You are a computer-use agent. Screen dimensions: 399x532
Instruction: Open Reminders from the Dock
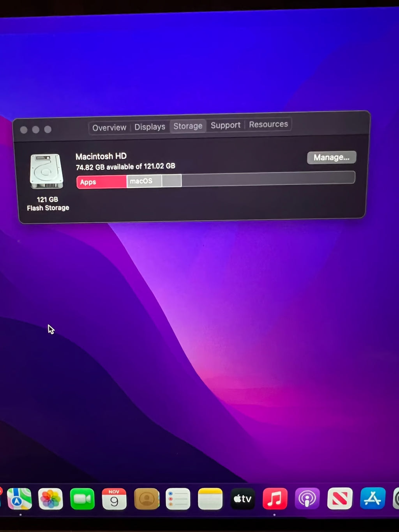pyautogui.click(x=178, y=499)
